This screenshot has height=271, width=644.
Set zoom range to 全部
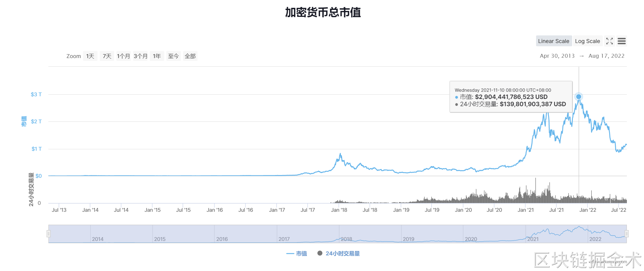[x=190, y=56]
